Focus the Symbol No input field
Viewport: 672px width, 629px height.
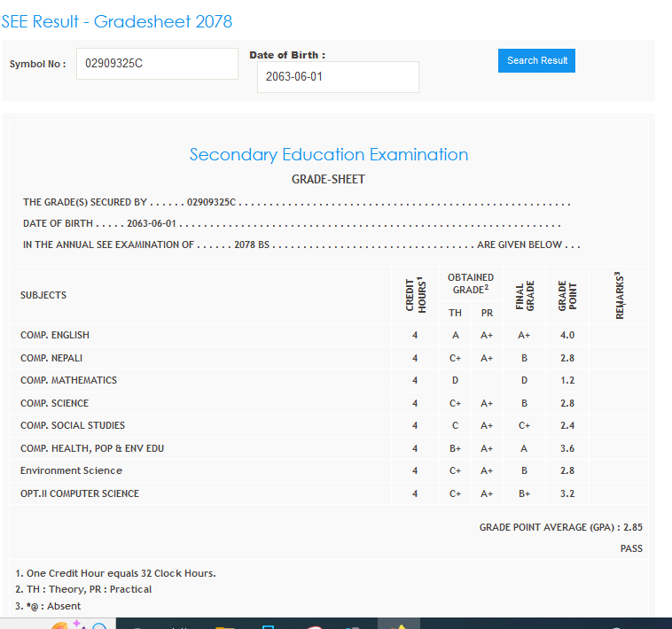157,64
